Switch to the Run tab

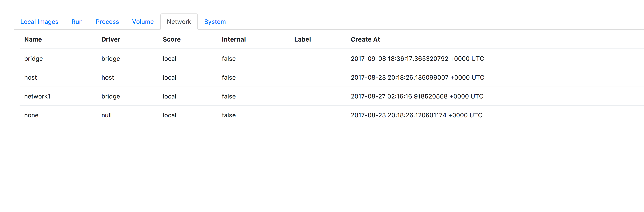[77, 22]
